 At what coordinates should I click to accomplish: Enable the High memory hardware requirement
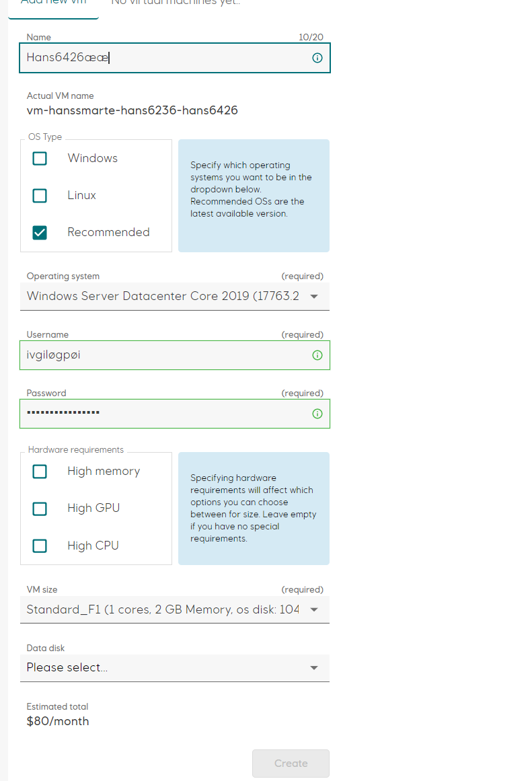click(40, 472)
